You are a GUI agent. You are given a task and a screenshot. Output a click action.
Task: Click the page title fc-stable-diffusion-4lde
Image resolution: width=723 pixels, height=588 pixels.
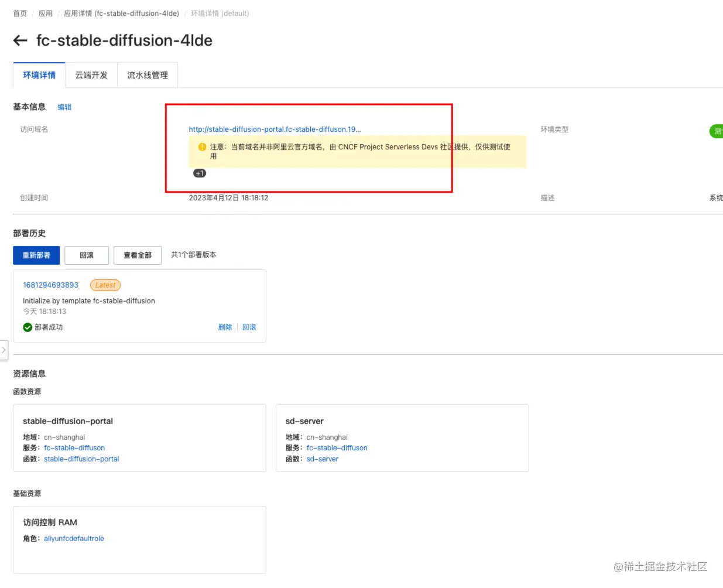point(124,40)
